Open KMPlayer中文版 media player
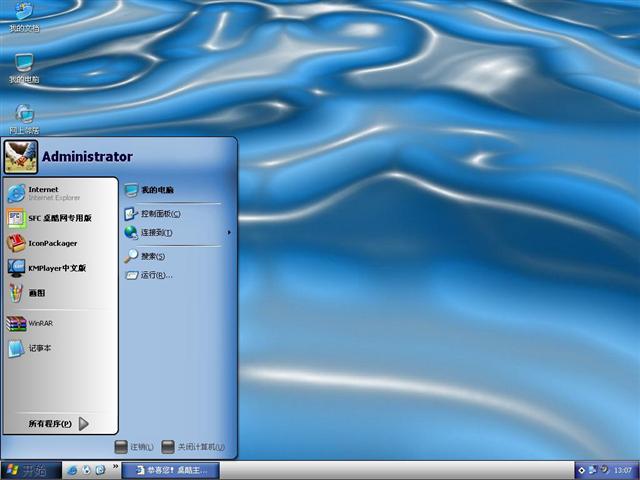 [55, 268]
